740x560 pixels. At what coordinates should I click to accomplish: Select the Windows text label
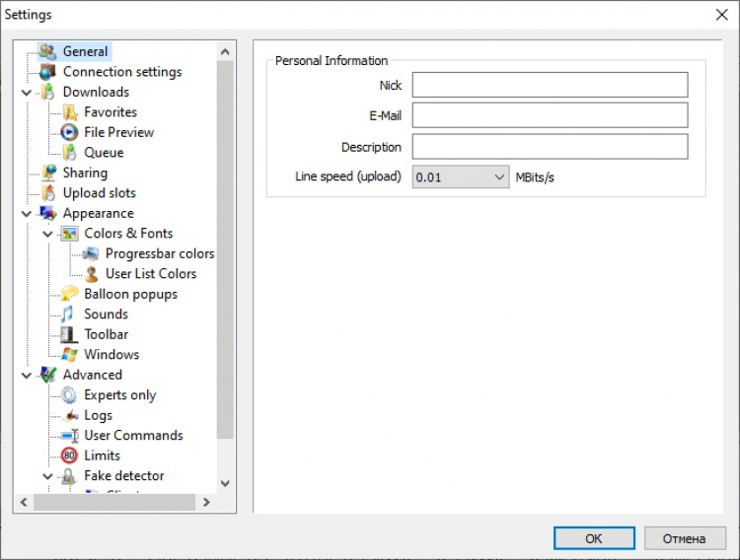pyautogui.click(x=111, y=355)
